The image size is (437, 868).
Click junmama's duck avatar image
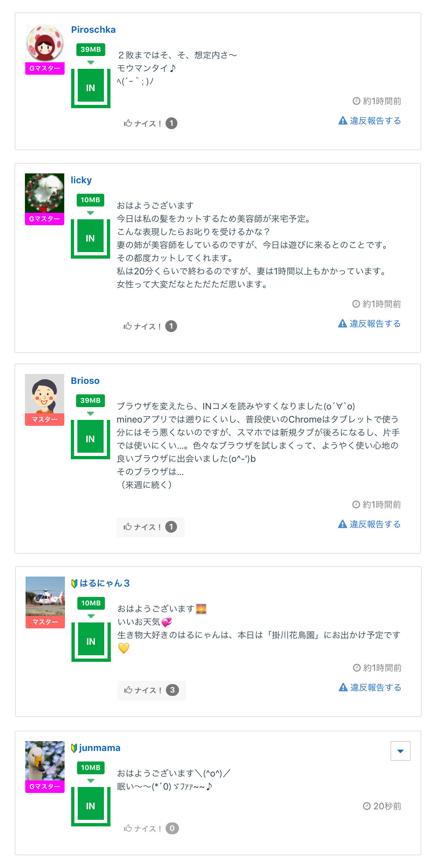pos(45,760)
